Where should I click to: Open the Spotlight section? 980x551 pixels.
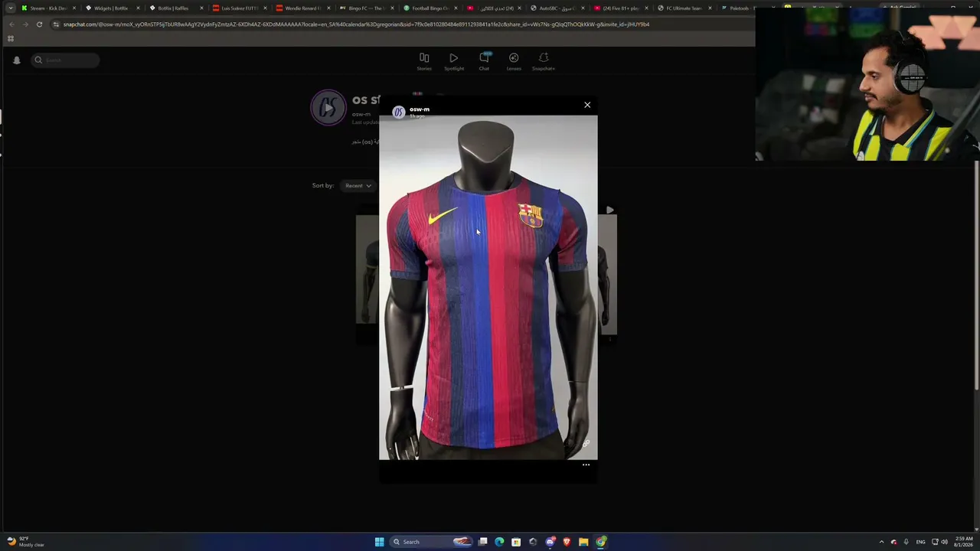click(454, 61)
